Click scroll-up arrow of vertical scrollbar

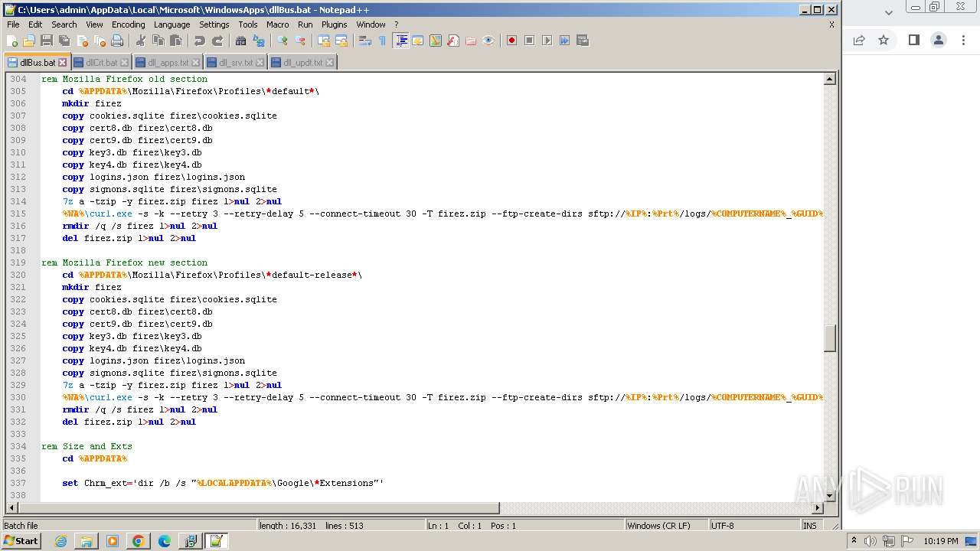click(829, 79)
